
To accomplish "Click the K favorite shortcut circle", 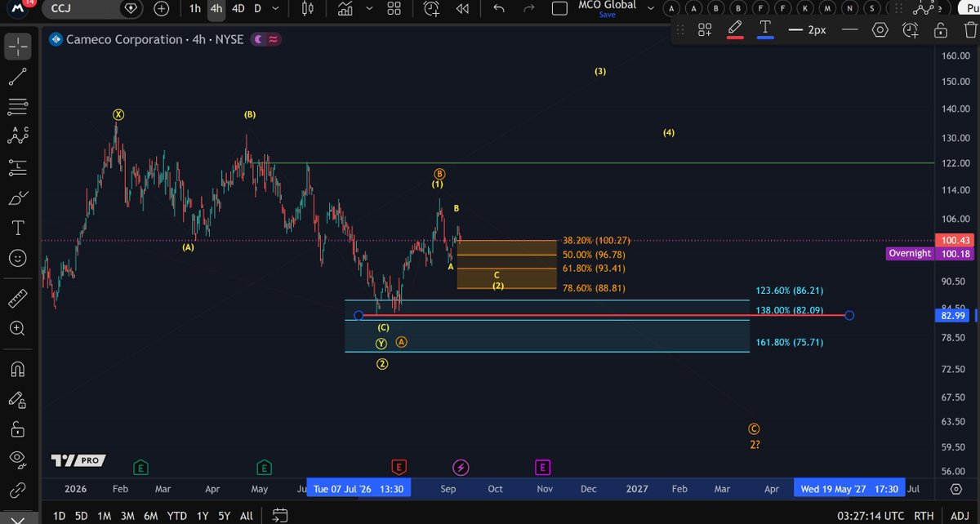I will pos(804,8).
